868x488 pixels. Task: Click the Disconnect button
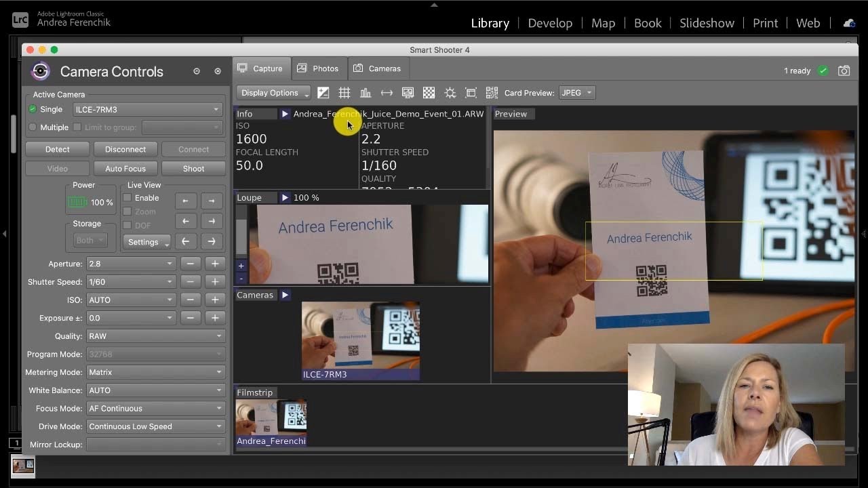tap(125, 149)
